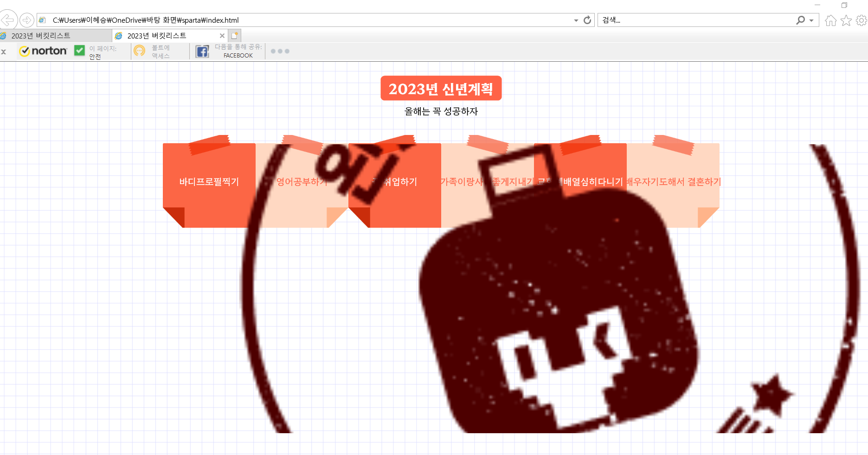868x455 pixels.
Task: Restore down the browser window
Action: [x=844, y=5]
